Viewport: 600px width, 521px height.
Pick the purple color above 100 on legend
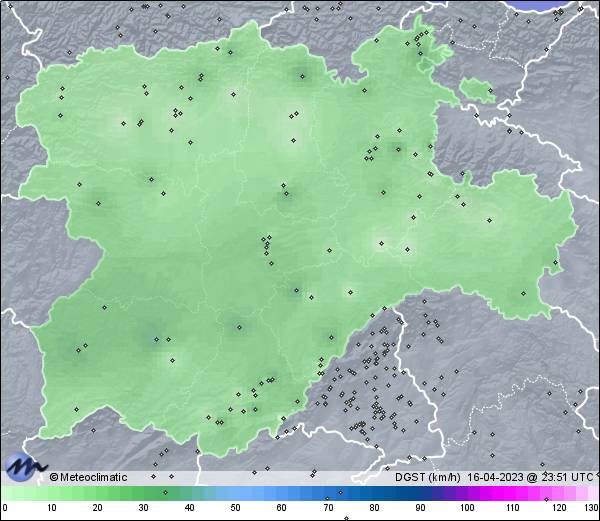tap(467, 493)
